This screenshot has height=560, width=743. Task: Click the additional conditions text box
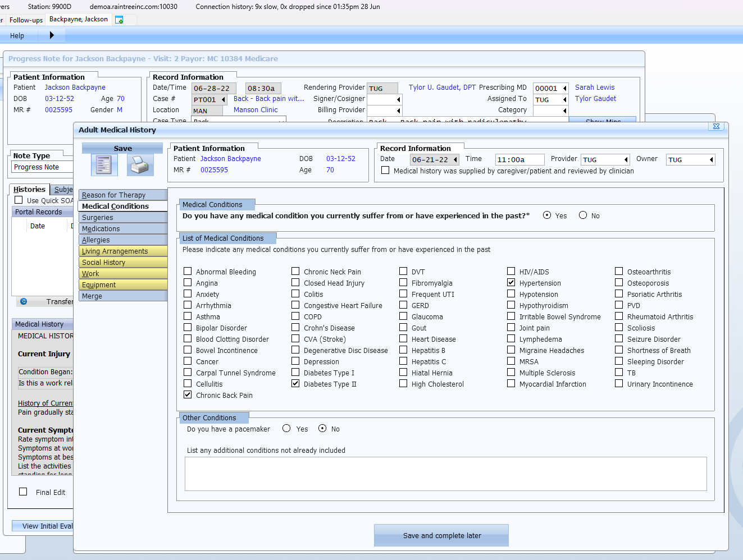tap(445, 474)
